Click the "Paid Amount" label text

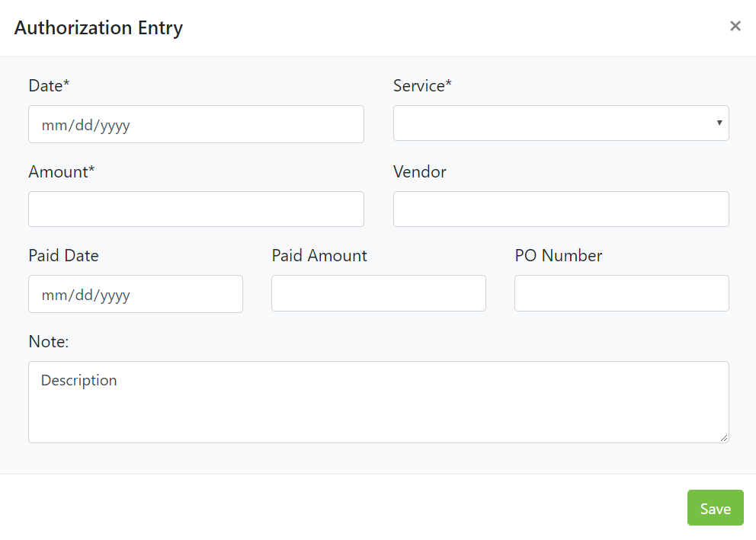click(x=319, y=256)
